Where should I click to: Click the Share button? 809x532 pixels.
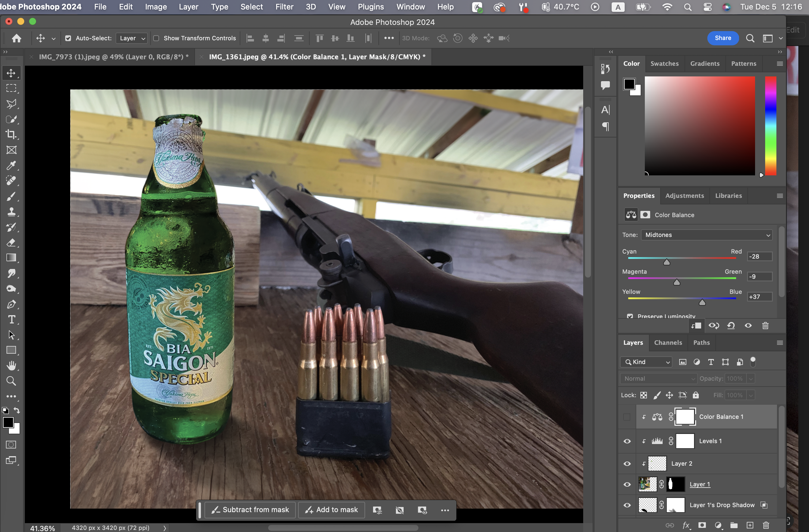[723, 38]
